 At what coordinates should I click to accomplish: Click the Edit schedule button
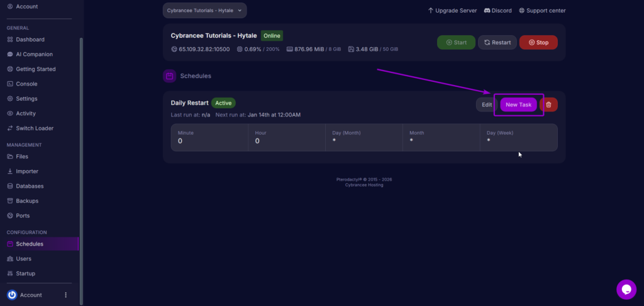[x=486, y=105]
